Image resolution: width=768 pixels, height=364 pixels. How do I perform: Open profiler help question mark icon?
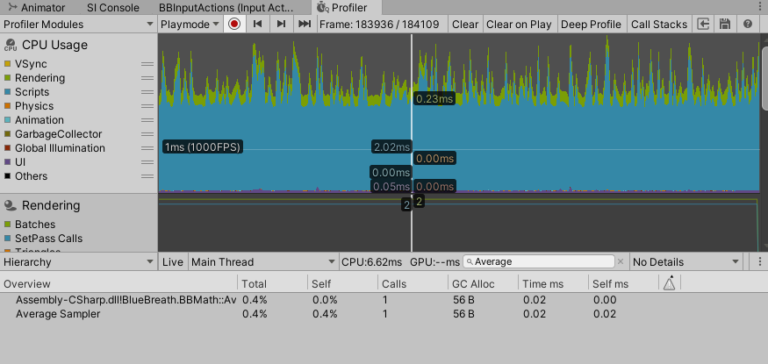tap(747, 24)
